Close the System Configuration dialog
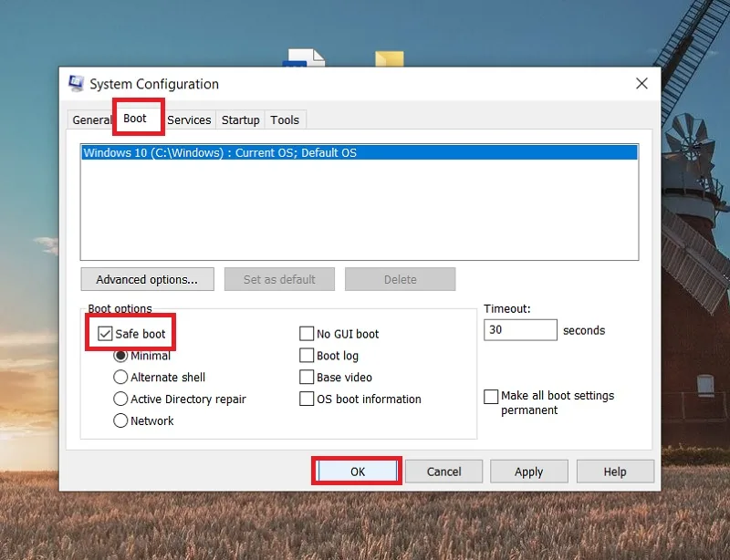730x560 pixels. tap(641, 84)
